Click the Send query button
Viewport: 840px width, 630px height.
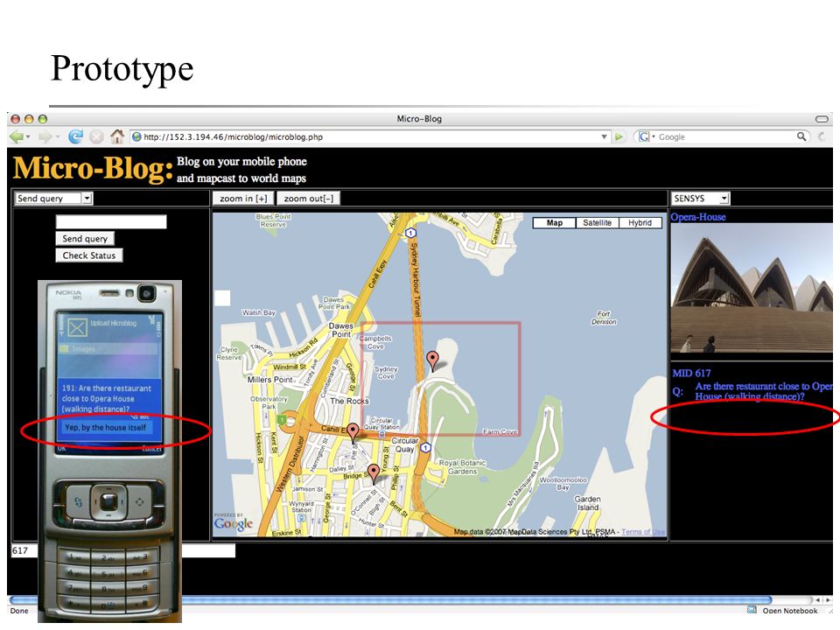click(85, 238)
